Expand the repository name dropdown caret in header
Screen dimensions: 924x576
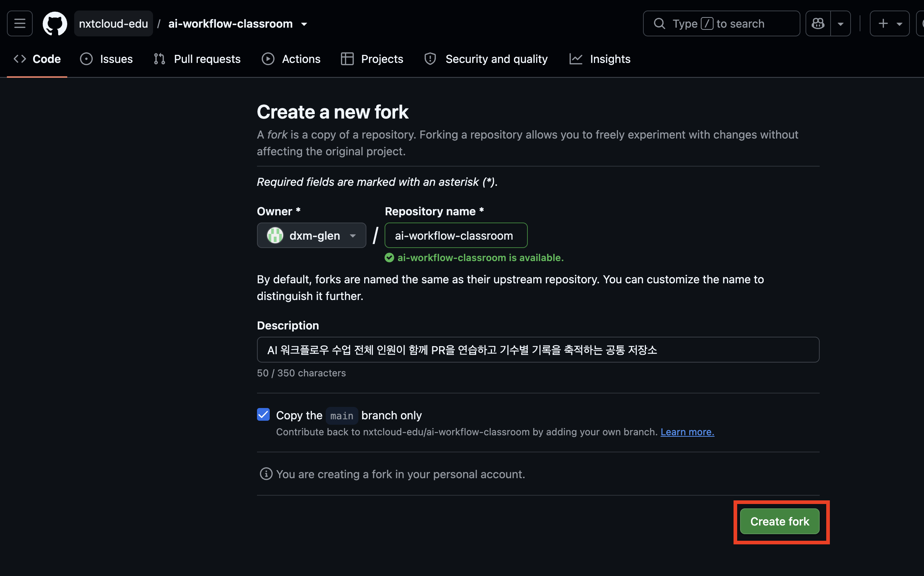304,24
